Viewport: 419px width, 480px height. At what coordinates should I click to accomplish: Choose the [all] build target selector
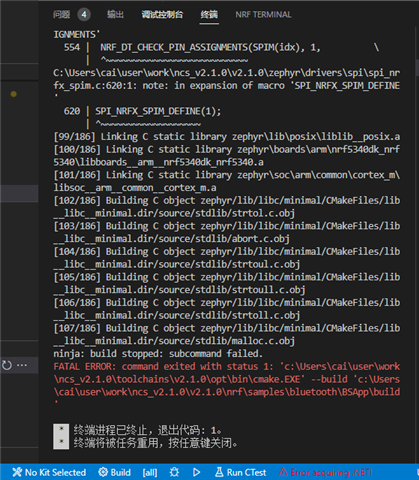click(x=150, y=472)
